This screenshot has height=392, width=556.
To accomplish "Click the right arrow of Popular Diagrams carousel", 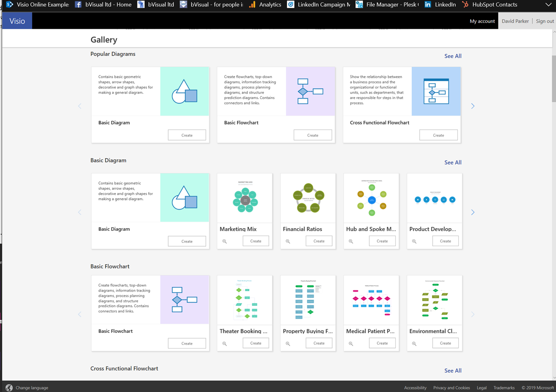I will click(473, 106).
